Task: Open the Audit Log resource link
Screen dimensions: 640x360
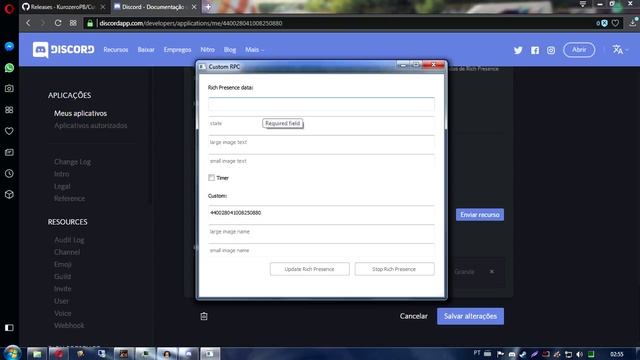Action: click(69, 240)
